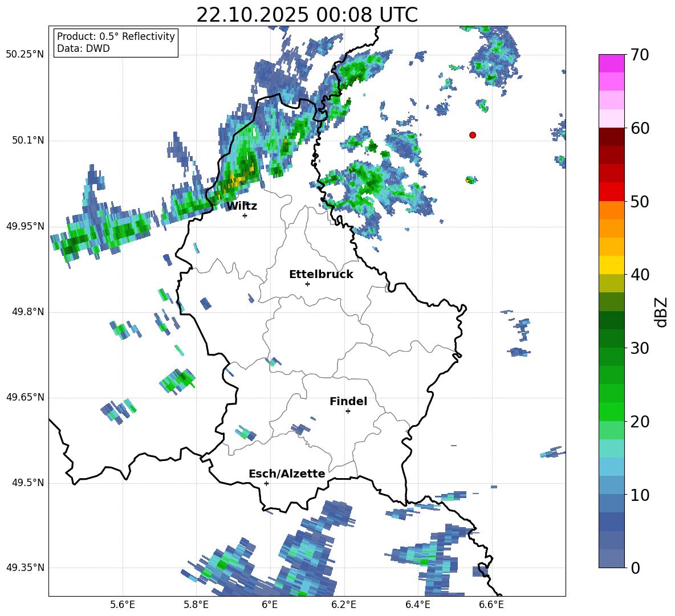The image size is (675, 616).
Task: Click the Findel city label
Action: tap(348, 401)
